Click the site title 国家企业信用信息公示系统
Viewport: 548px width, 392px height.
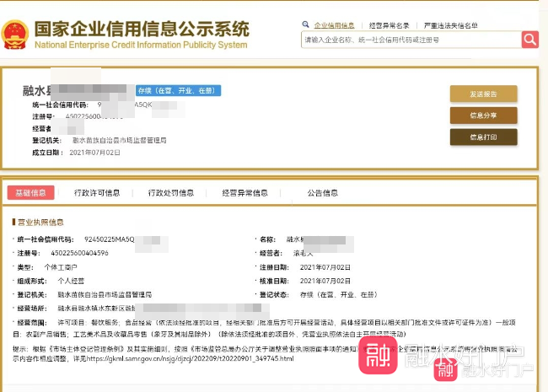(x=142, y=29)
